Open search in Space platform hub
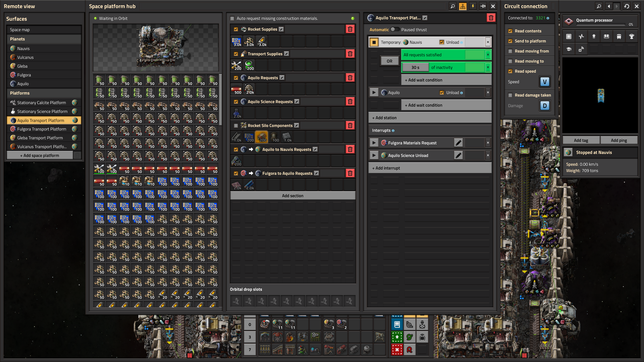Viewport: 644px width, 362px height. point(452,6)
